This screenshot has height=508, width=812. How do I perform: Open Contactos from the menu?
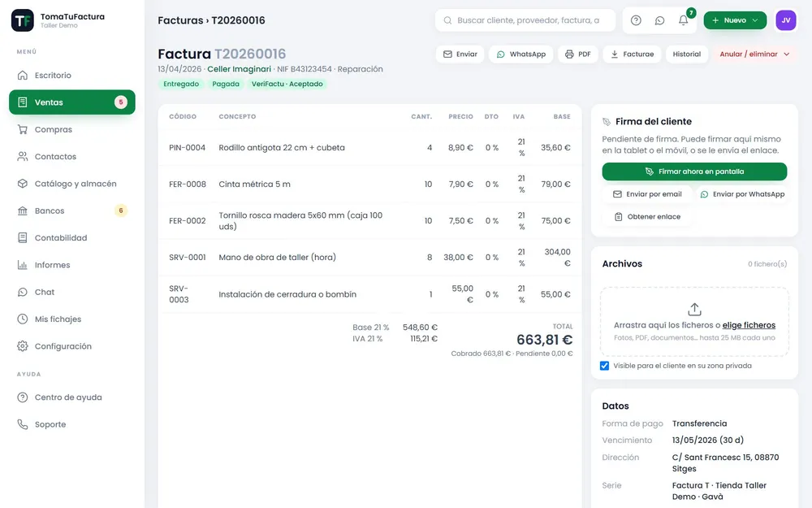tap(72, 157)
